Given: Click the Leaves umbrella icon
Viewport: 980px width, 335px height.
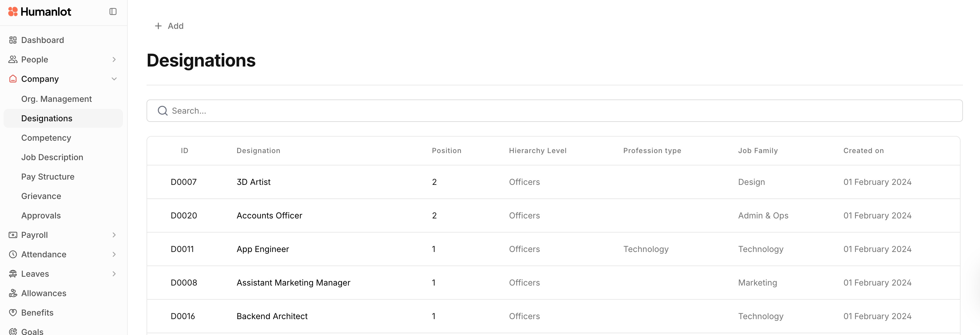Looking at the screenshot, I should [x=13, y=274].
